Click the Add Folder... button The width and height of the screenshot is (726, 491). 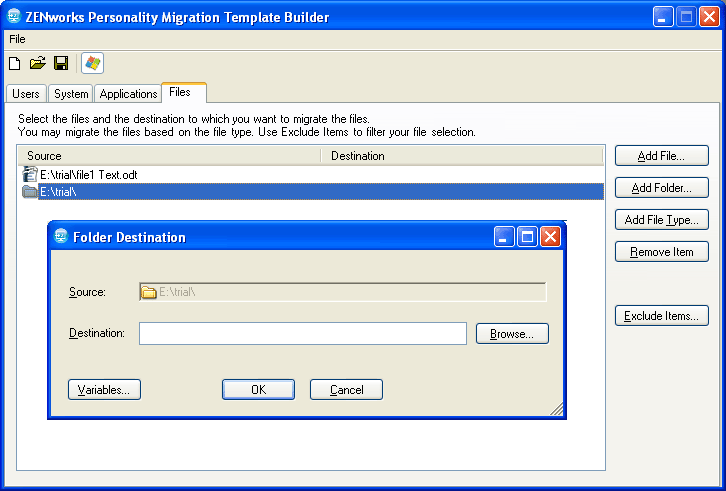(662, 188)
